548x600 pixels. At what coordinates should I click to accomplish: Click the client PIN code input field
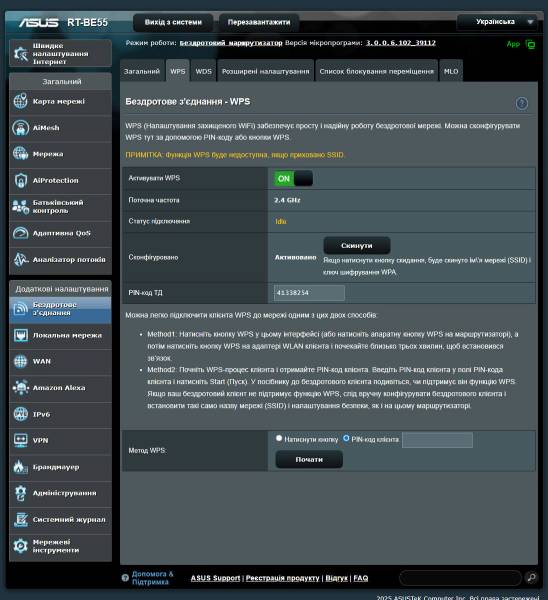[x=437, y=440]
